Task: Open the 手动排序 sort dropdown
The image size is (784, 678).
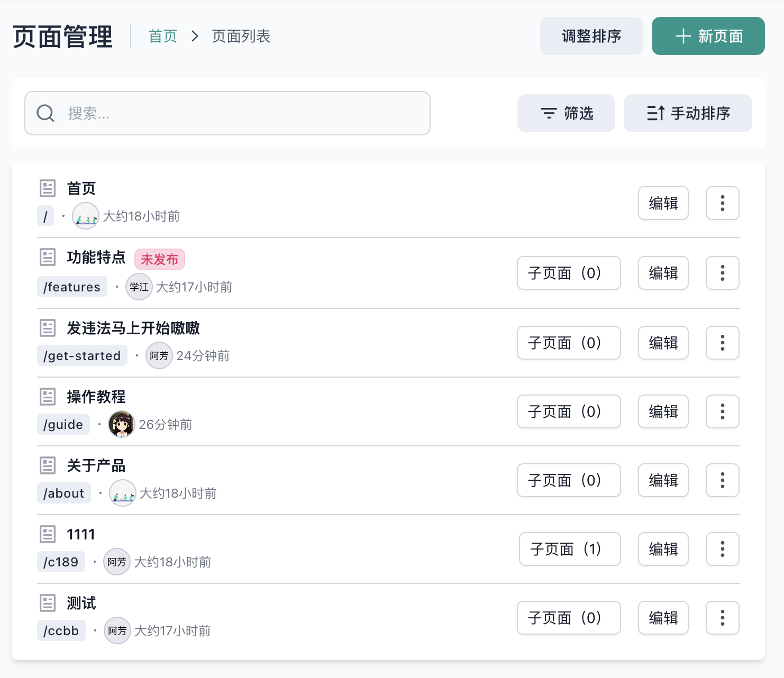Action: 688,113
